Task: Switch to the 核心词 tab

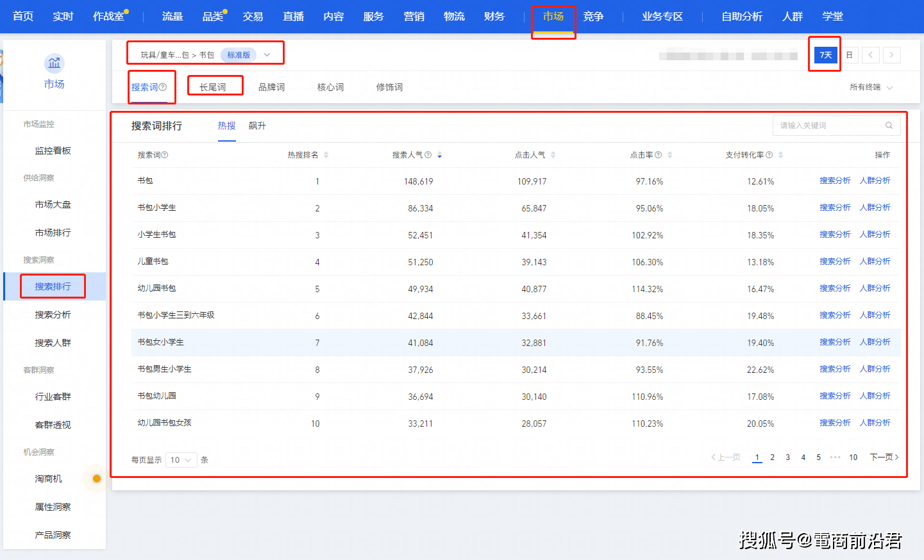Action: [x=330, y=87]
